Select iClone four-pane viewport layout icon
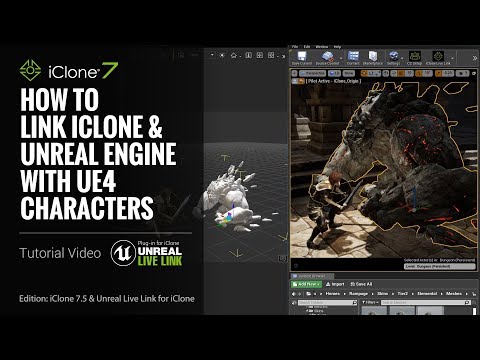 pos(260,55)
